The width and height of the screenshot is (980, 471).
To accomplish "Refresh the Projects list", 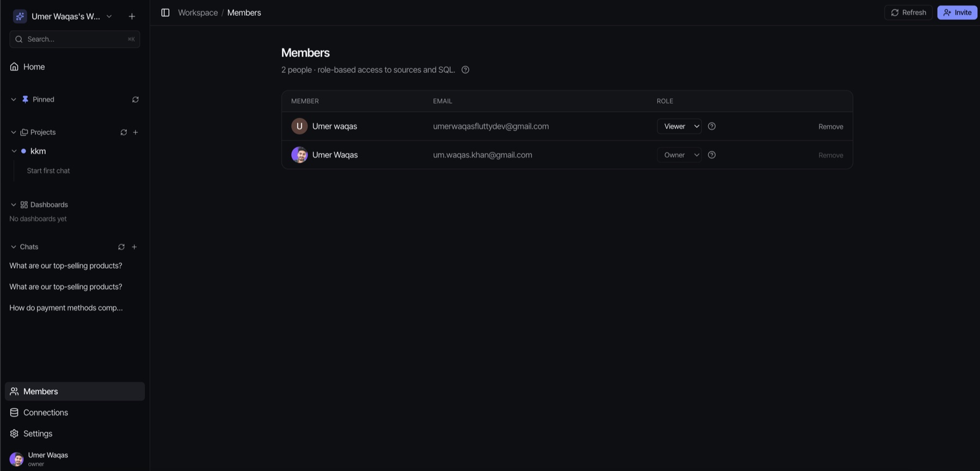I will click(124, 132).
